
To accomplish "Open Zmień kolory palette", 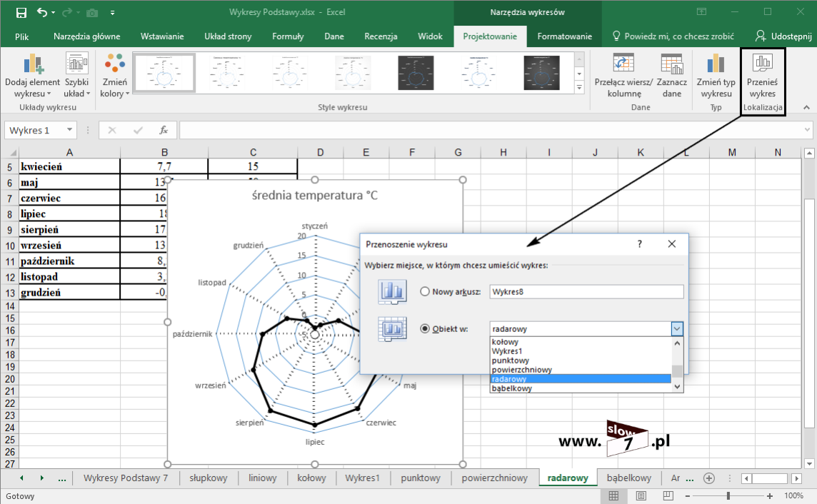I will (x=115, y=76).
